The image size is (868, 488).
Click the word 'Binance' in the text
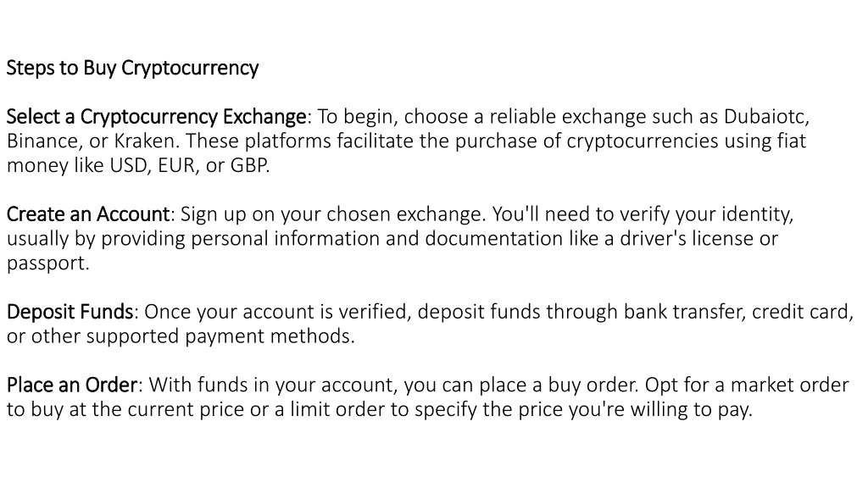click(42, 141)
